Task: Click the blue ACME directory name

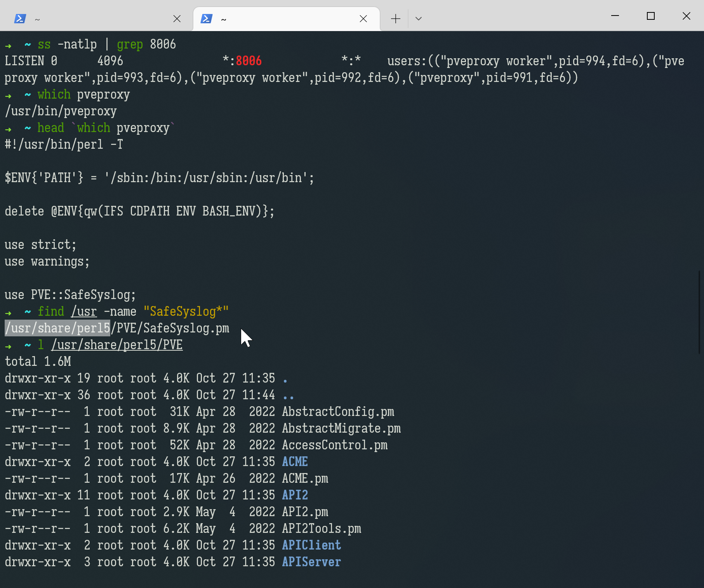Action: coord(295,462)
